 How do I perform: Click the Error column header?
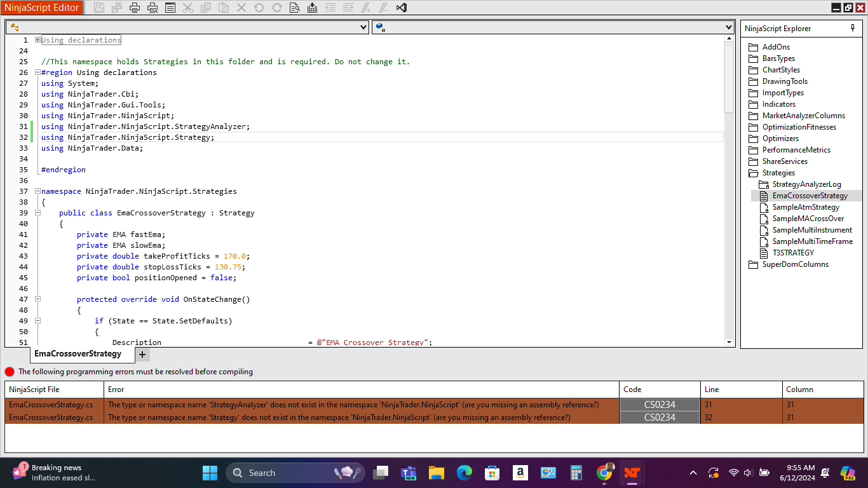[x=362, y=390]
